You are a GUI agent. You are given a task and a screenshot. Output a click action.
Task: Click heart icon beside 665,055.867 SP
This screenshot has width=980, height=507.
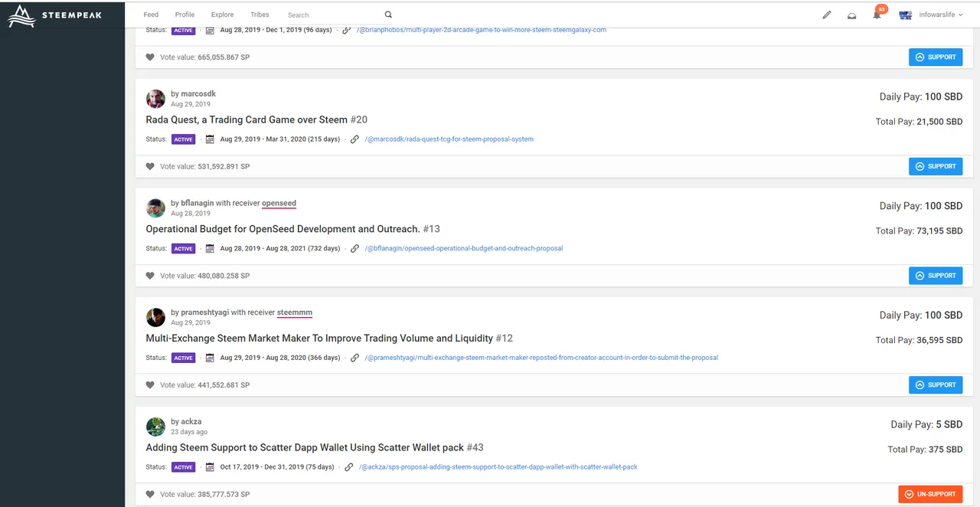click(150, 57)
